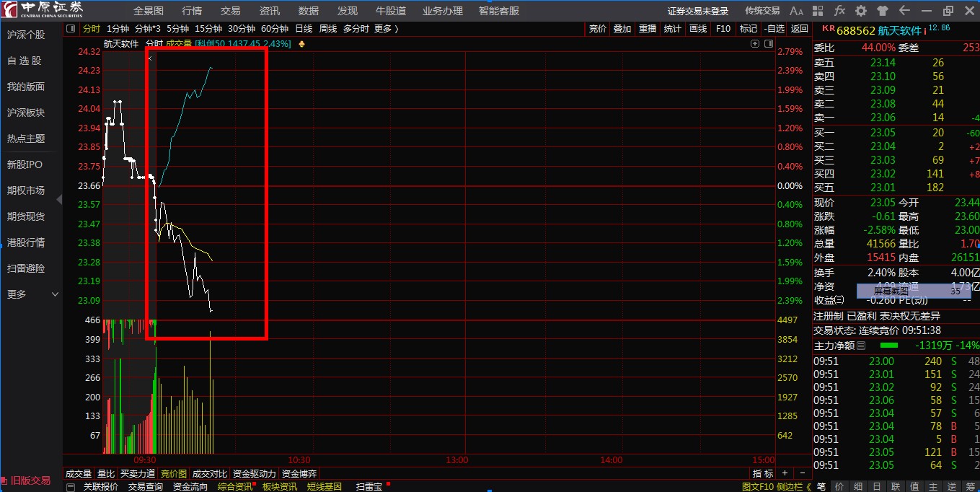Click the skin (shirt) icon
This screenshot has height=492, width=980.
[x=883, y=11]
